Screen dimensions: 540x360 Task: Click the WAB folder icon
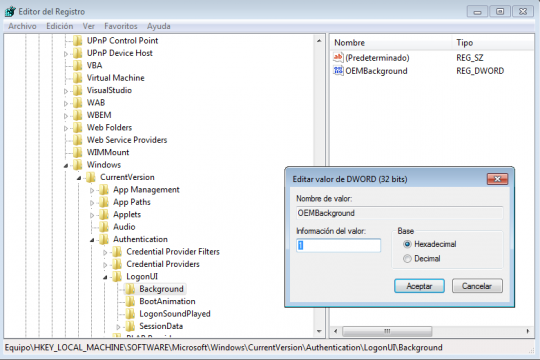tap(78, 103)
